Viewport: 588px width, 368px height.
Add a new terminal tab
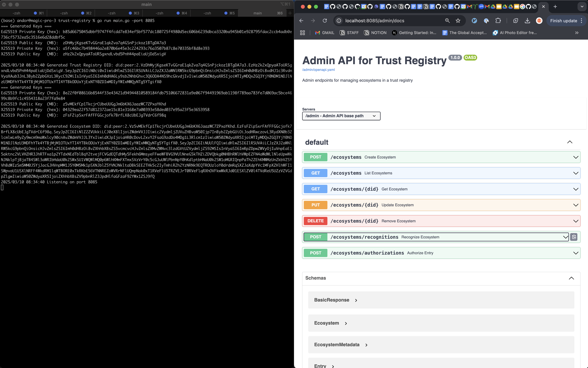tap(290, 13)
